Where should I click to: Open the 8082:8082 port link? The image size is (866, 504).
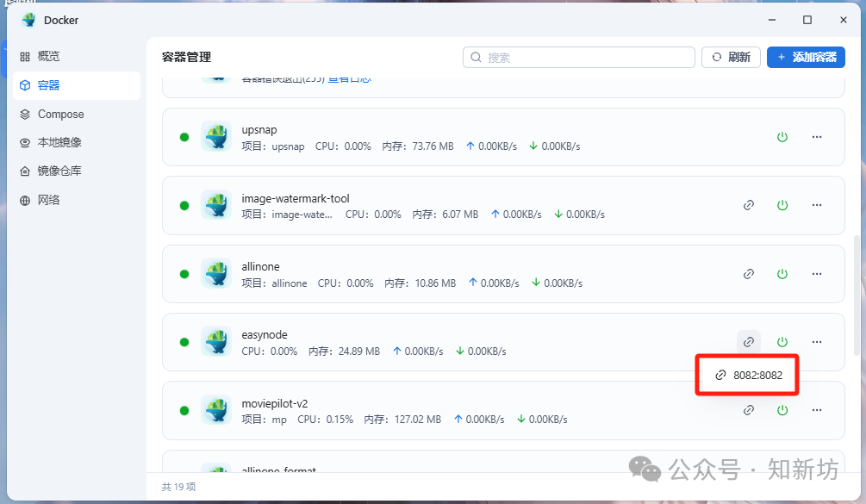748,376
